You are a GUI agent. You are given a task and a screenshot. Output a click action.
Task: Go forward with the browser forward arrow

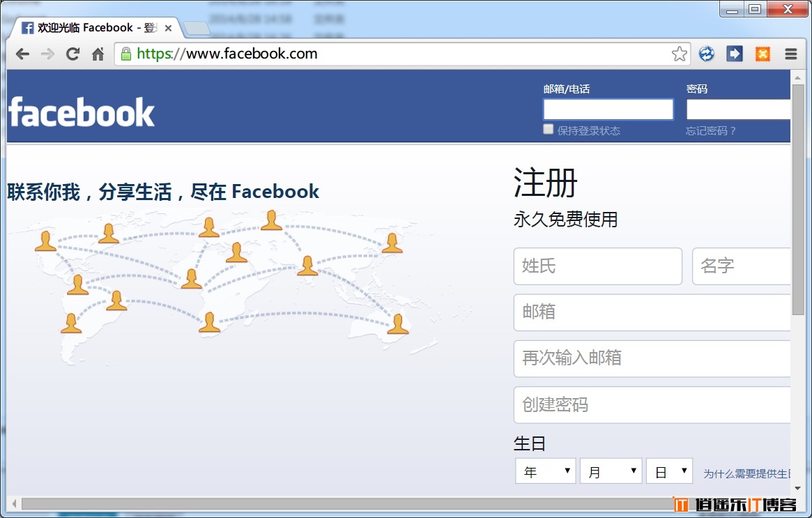47,54
